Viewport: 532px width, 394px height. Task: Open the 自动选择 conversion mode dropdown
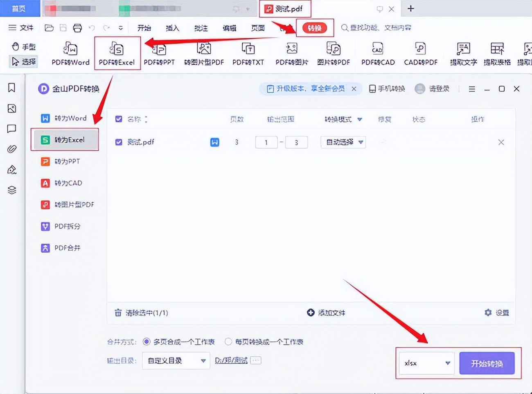(343, 142)
